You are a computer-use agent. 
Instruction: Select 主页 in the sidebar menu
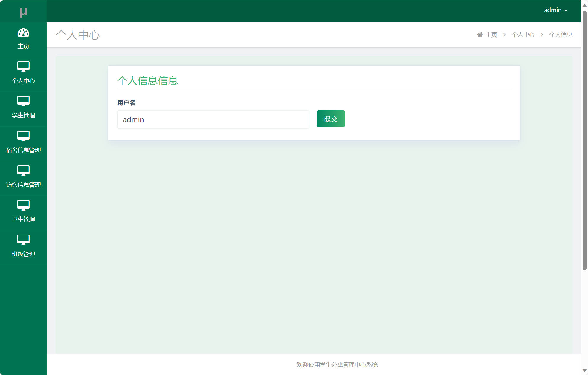point(23,46)
